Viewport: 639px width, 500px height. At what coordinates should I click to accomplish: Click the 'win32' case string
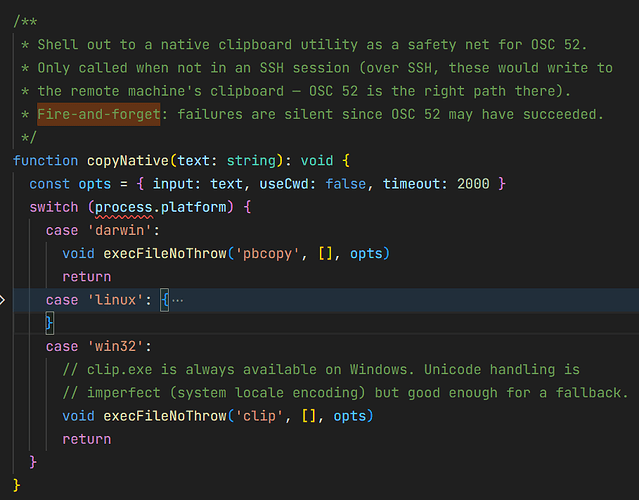pyautogui.click(x=115, y=346)
